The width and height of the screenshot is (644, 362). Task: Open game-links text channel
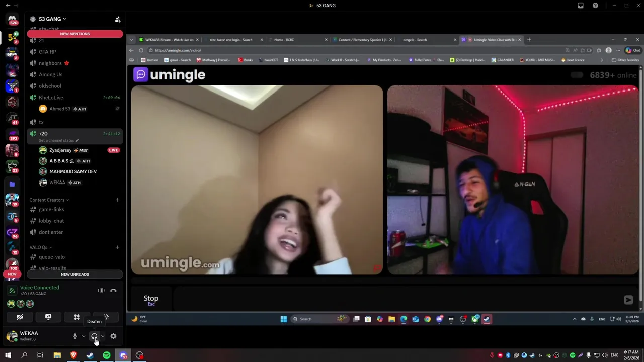pos(75,209)
